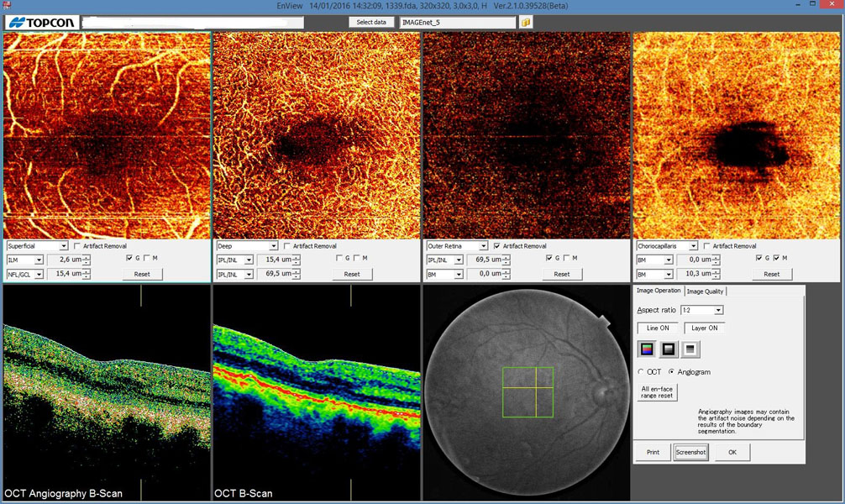
Task: Click the folder icon beside IMAGEnet_5
Action: [x=526, y=22]
